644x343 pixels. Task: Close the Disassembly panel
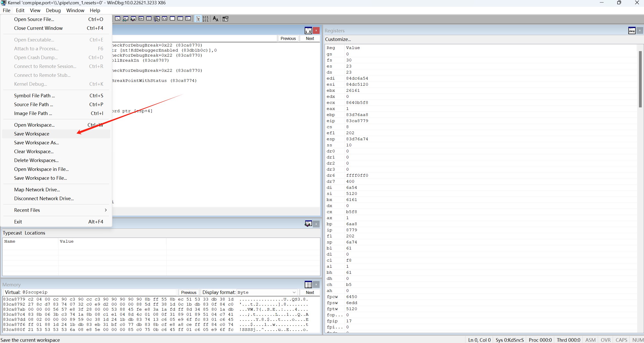point(316,31)
